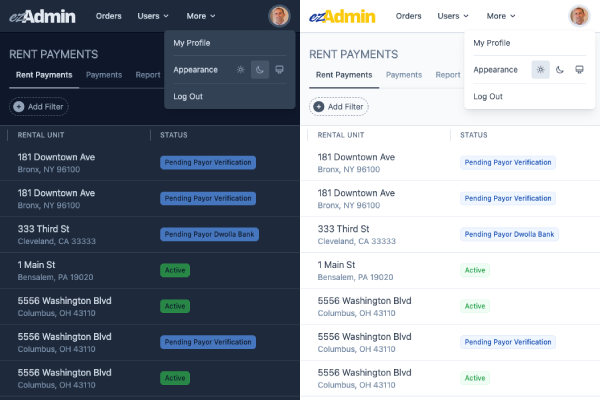Choose Log Out in light panel menu
The image size is (600, 400).
488,96
